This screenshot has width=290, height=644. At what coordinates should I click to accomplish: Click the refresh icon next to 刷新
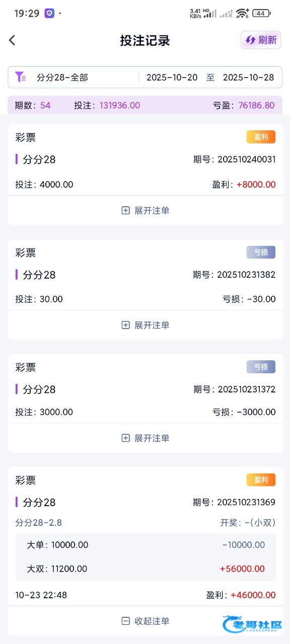click(250, 40)
